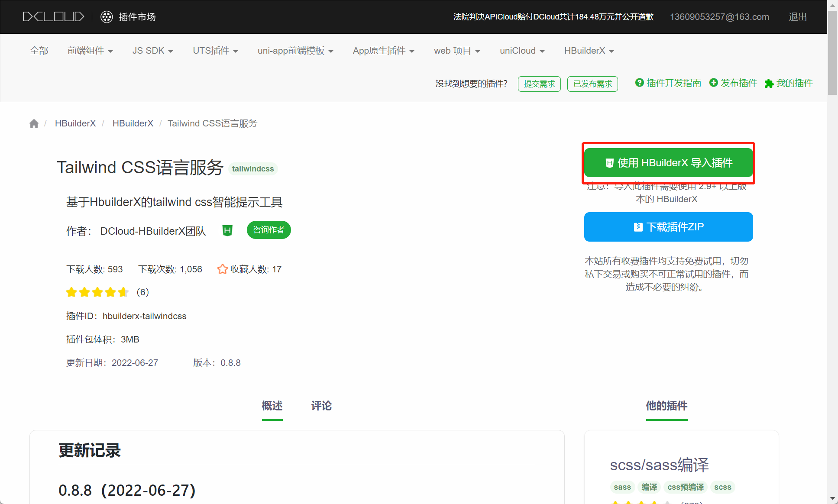
Task: Click the author name DCloud-HBuilderX团队
Action: point(153,231)
